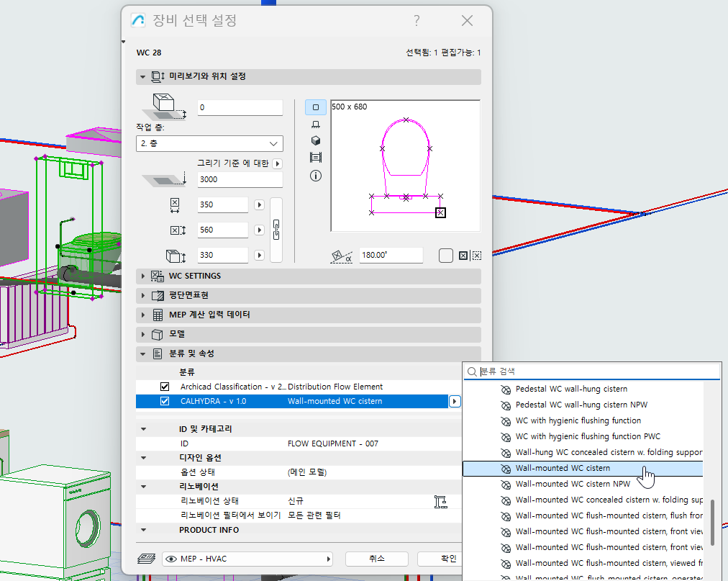728x581 pixels.
Task: Open the MEP - HVAC layer dropdown
Action: tap(248, 559)
